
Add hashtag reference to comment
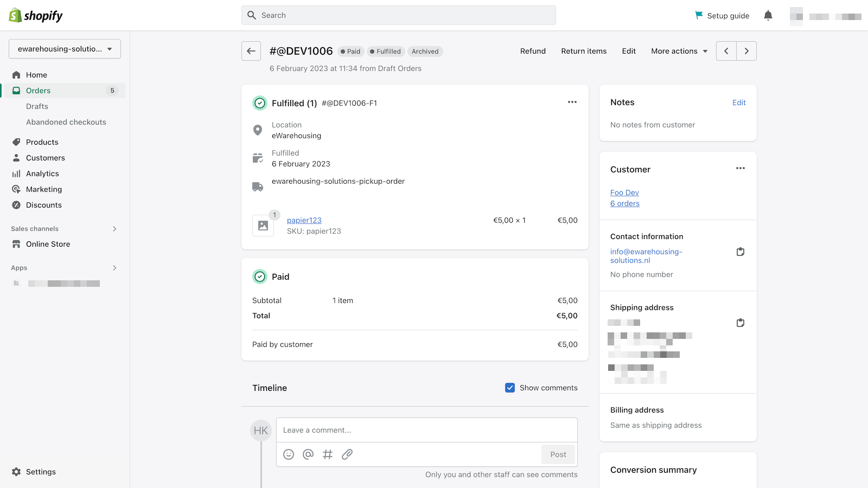(328, 454)
